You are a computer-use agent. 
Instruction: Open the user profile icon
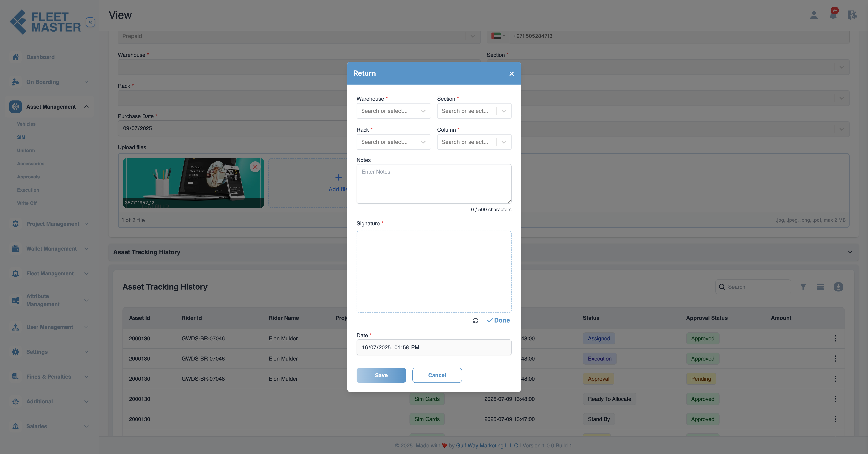pyautogui.click(x=814, y=15)
